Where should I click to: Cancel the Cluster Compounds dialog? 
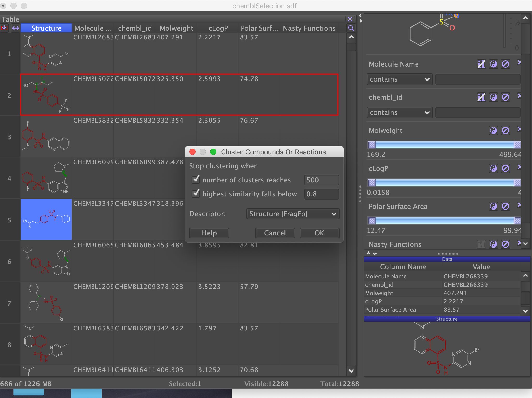tap(275, 233)
